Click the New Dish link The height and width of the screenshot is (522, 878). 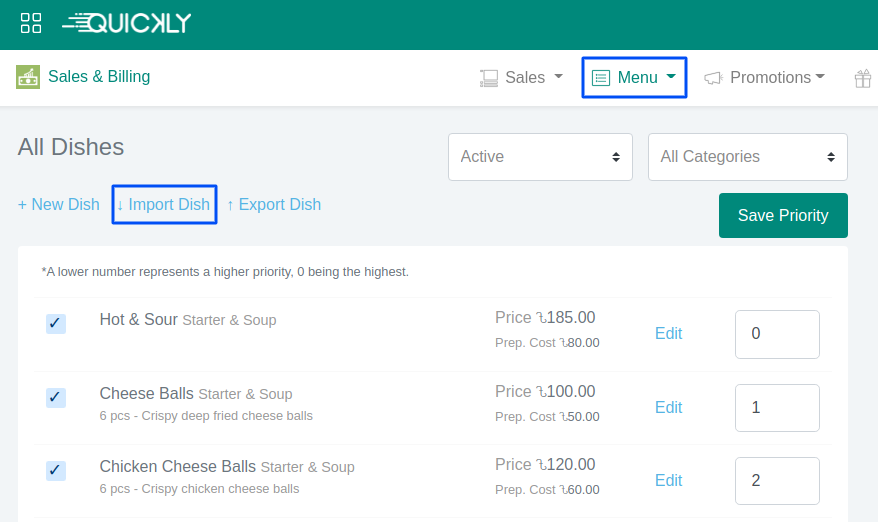coord(59,204)
